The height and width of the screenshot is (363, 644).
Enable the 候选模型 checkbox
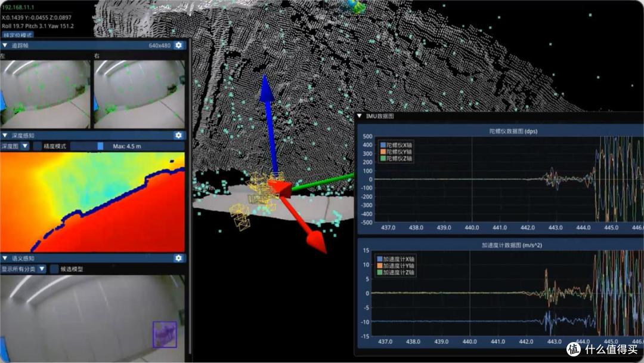[54, 269]
